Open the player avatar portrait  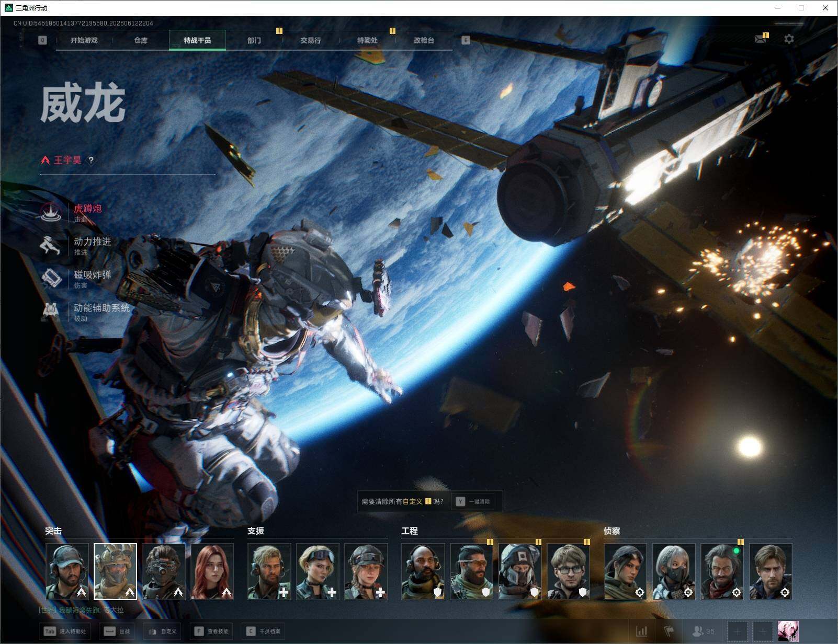click(x=788, y=631)
